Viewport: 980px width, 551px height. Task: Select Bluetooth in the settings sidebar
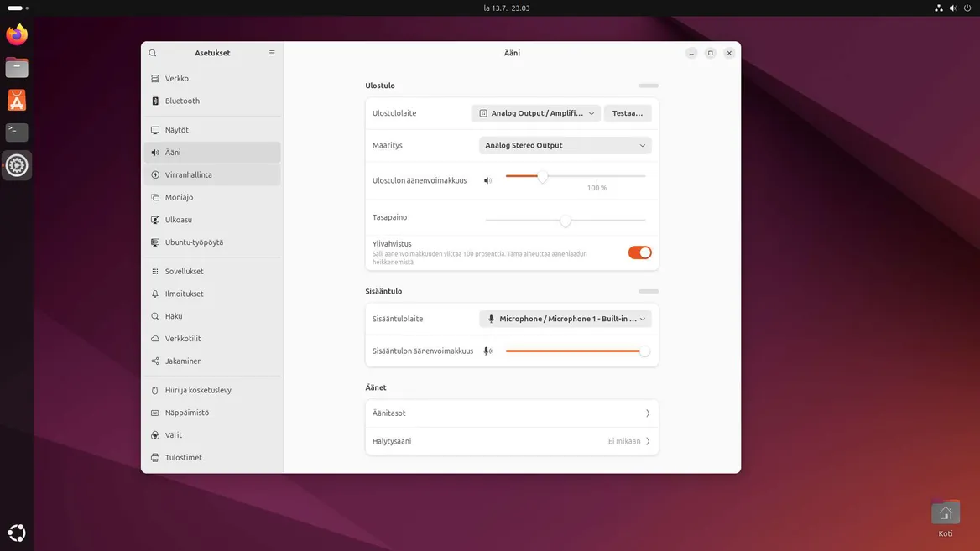coord(182,101)
